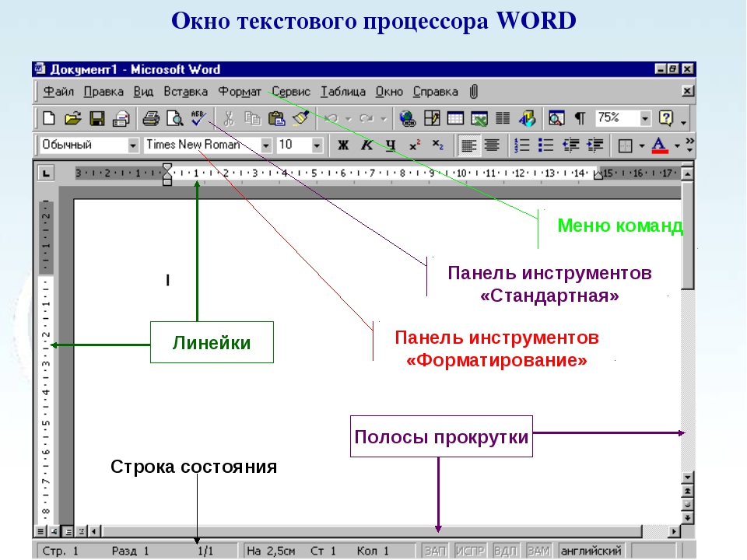This screenshot has height=560, width=747.
Task: Click the Print icon
Action: point(150,117)
